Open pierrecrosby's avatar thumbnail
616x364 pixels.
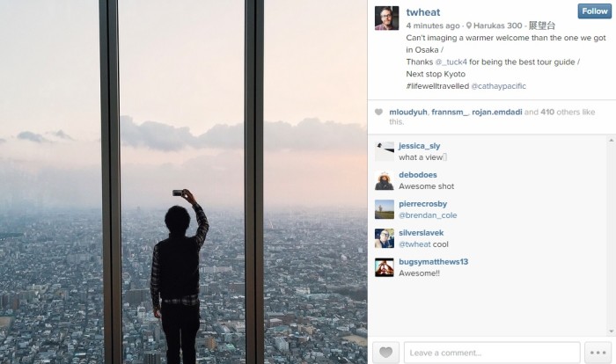[385, 209]
